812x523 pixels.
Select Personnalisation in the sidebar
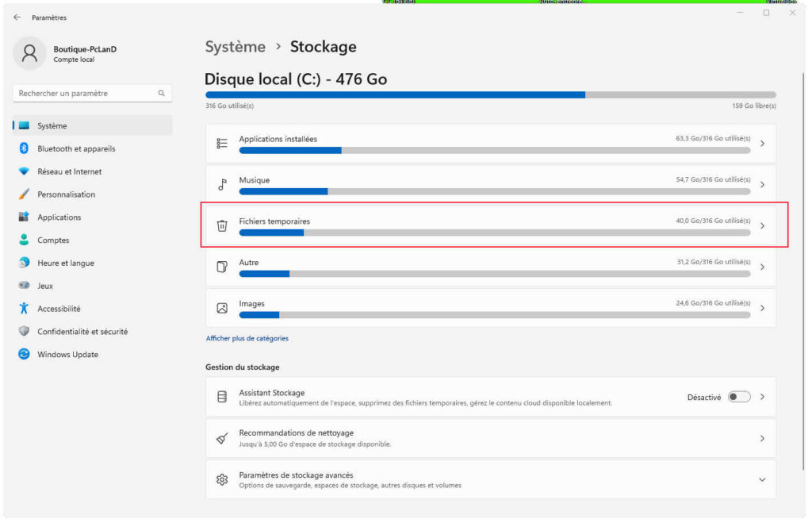(x=66, y=194)
